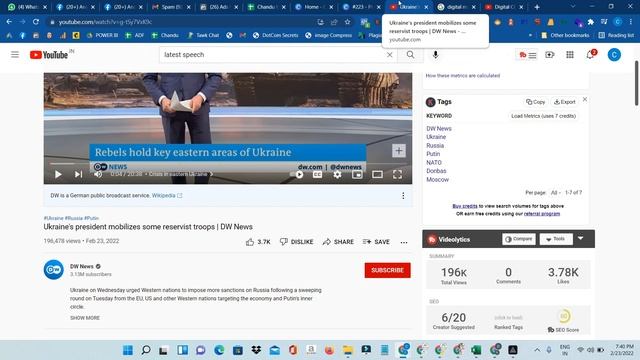Go to the YouTube home logo

click(49, 55)
